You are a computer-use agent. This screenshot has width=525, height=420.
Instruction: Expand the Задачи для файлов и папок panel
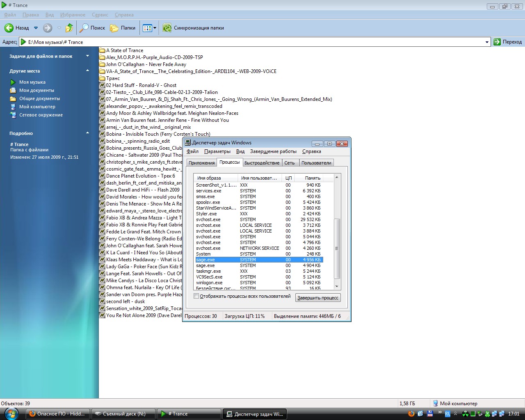pyautogui.click(x=87, y=56)
